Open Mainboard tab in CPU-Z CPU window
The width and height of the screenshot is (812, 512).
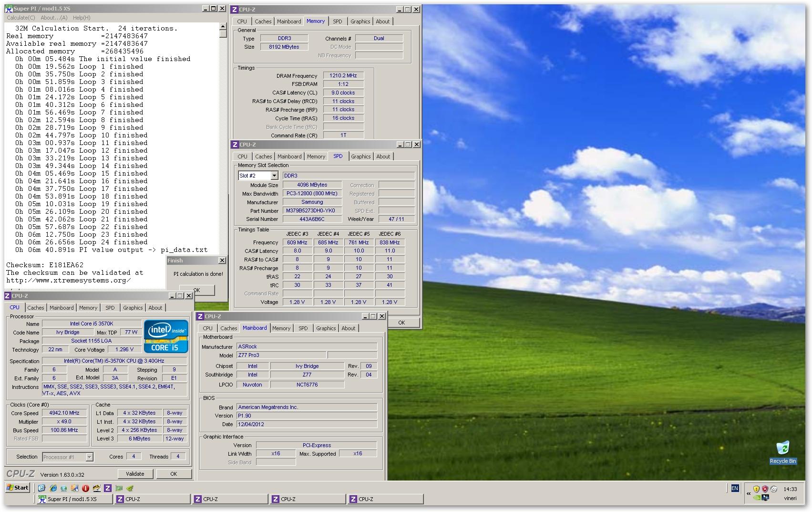(62, 308)
